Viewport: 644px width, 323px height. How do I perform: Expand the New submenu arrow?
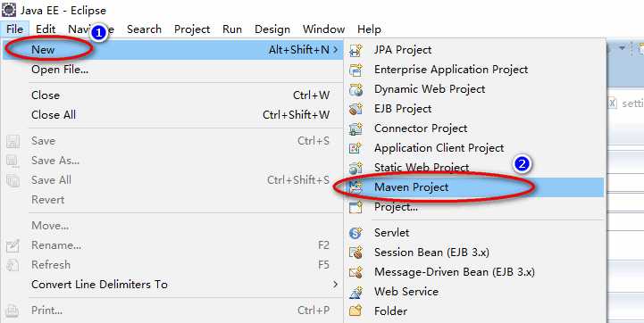point(336,50)
